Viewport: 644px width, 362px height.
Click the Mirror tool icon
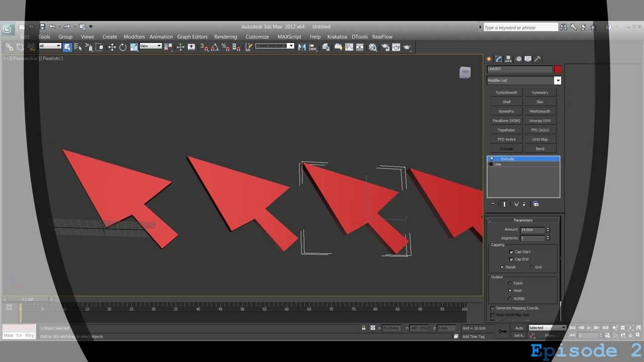click(302, 47)
